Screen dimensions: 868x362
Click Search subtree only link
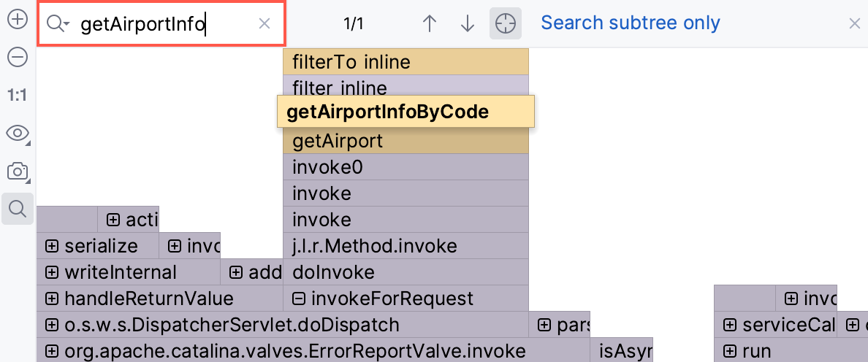630,23
